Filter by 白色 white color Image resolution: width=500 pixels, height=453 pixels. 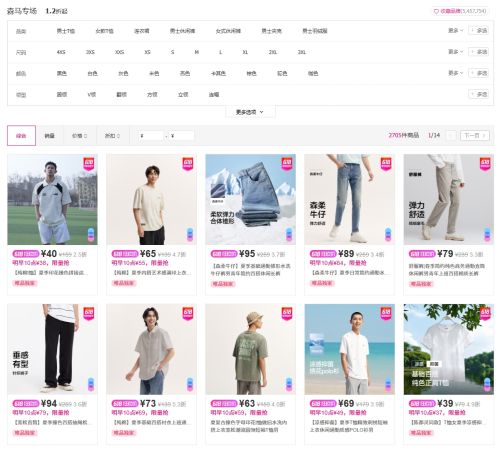coord(92,73)
